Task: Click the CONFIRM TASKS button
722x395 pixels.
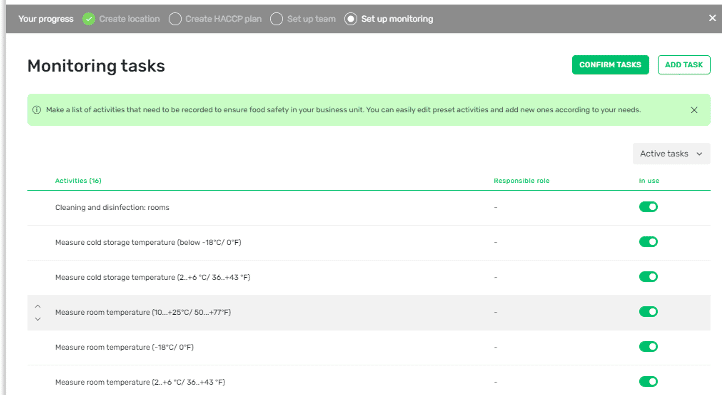Action: click(610, 65)
